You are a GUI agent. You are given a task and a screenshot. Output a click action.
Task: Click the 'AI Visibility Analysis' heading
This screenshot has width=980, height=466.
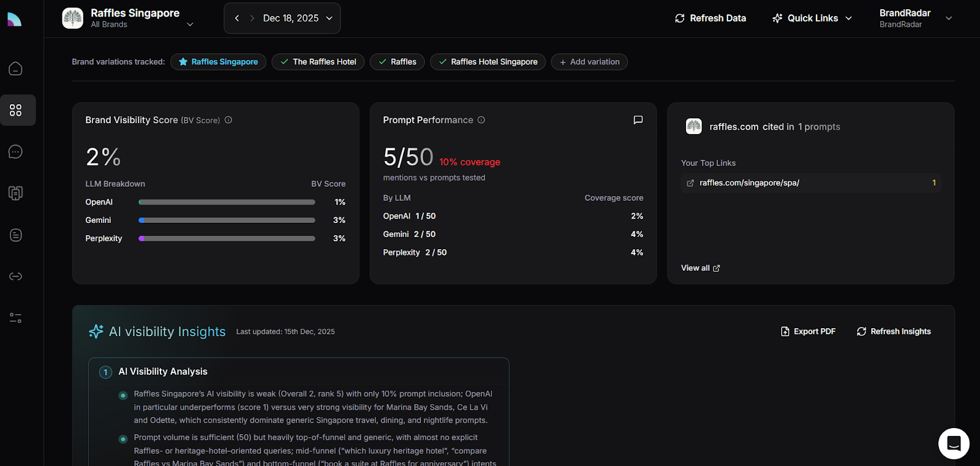[x=163, y=372]
